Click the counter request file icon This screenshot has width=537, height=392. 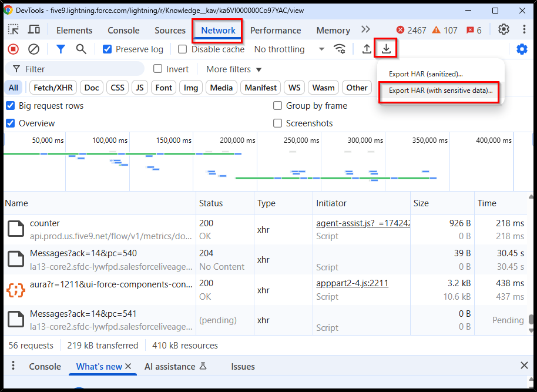[x=16, y=229]
